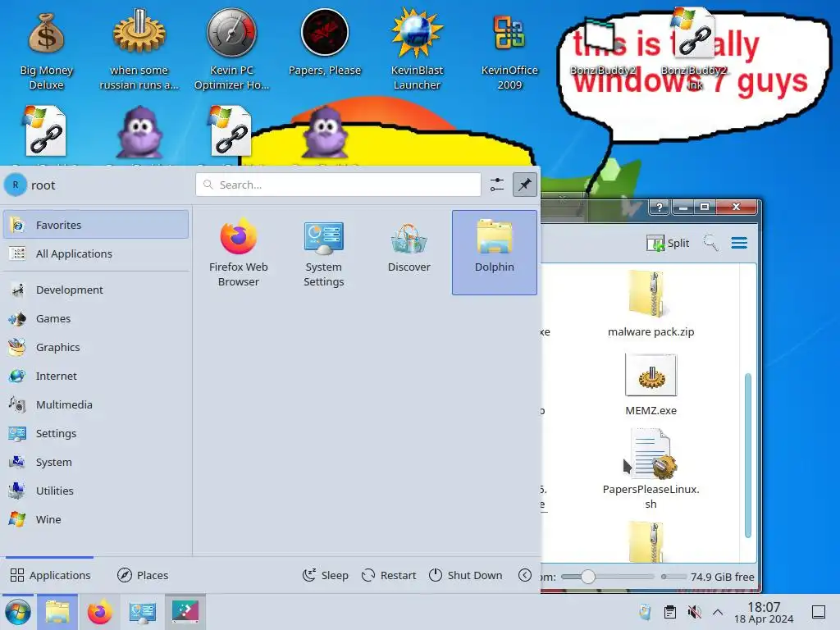Open System category in launcher
Image resolution: width=840 pixels, height=630 pixels.
[96, 462]
